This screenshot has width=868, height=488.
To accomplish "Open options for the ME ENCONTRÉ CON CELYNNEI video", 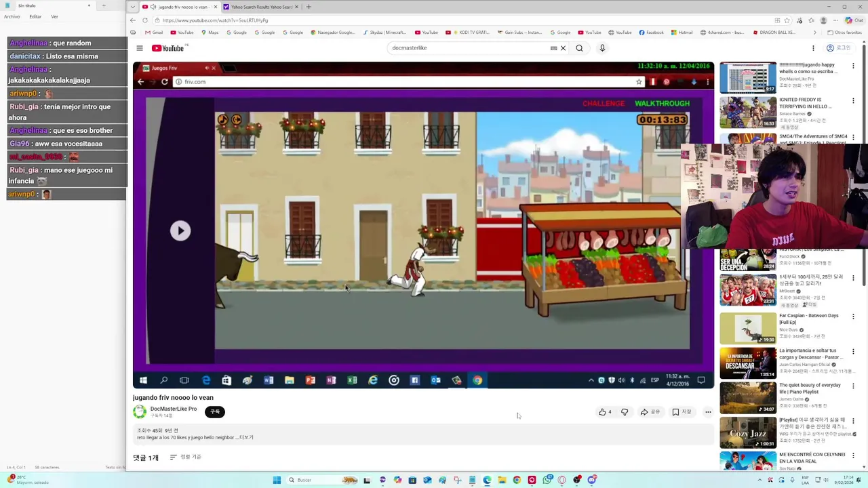I will (x=853, y=455).
